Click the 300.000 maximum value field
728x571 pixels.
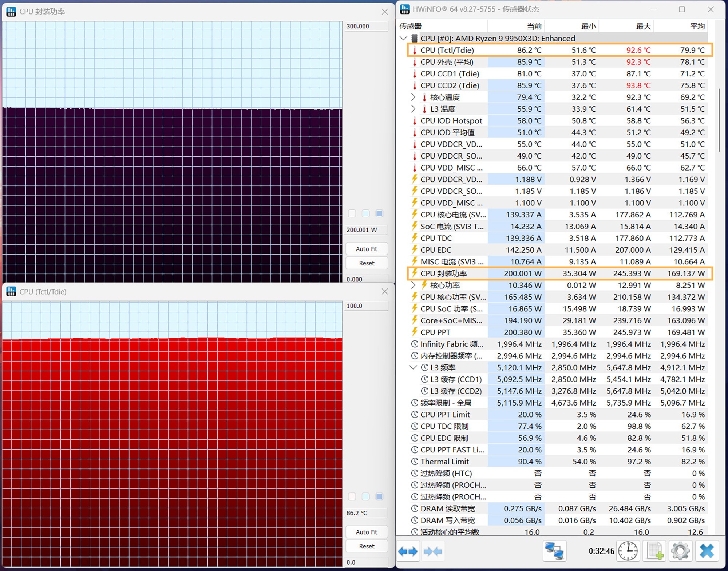[366, 26]
